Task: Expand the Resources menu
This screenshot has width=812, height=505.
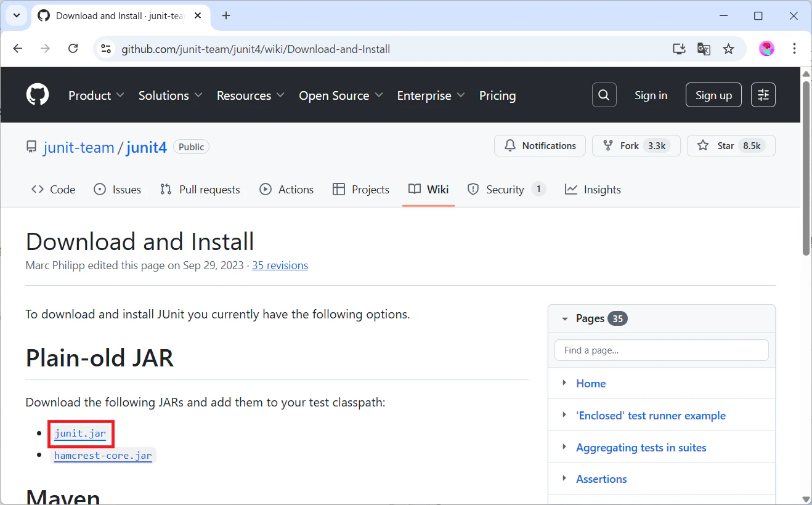Action: pos(251,95)
